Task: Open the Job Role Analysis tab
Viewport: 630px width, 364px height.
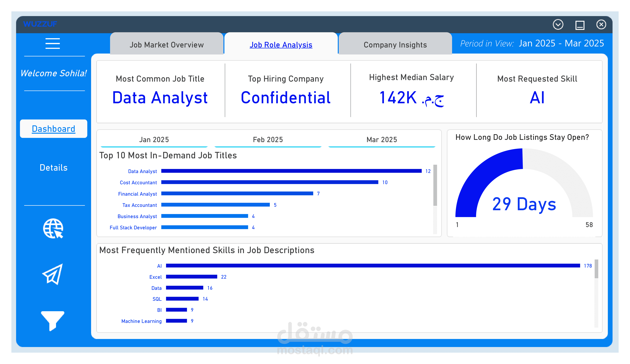Action: coord(281,45)
